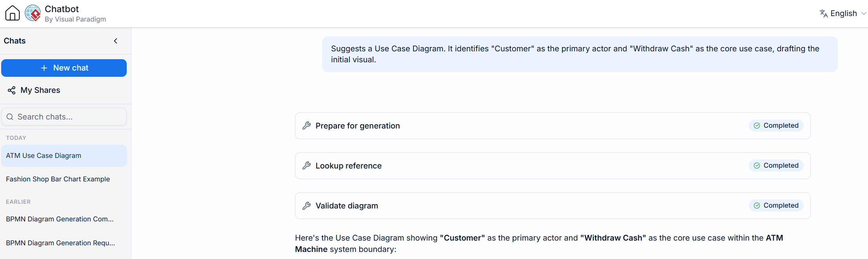Click wrench icon next to Validate diagram
This screenshot has width=868, height=259.
pos(307,206)
